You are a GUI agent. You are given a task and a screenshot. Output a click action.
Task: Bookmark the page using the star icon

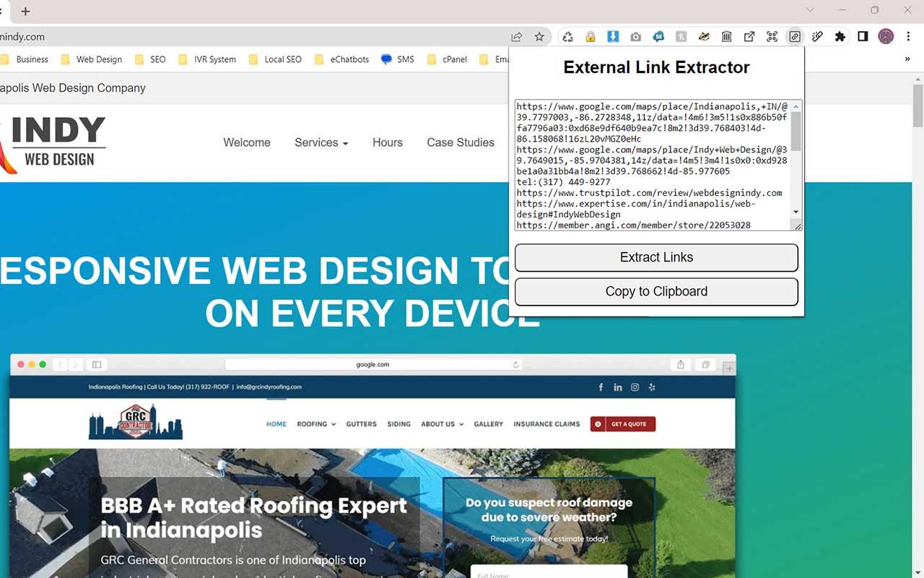tap(539, 36)
